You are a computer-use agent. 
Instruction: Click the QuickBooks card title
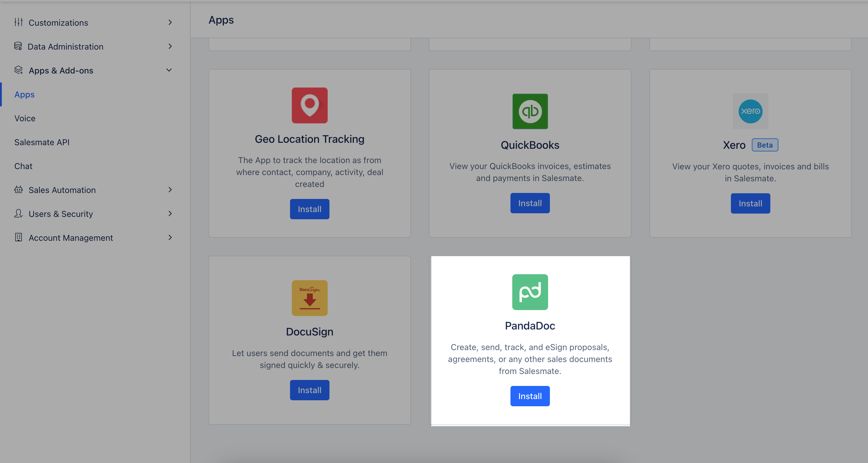(x=530, y=145)
